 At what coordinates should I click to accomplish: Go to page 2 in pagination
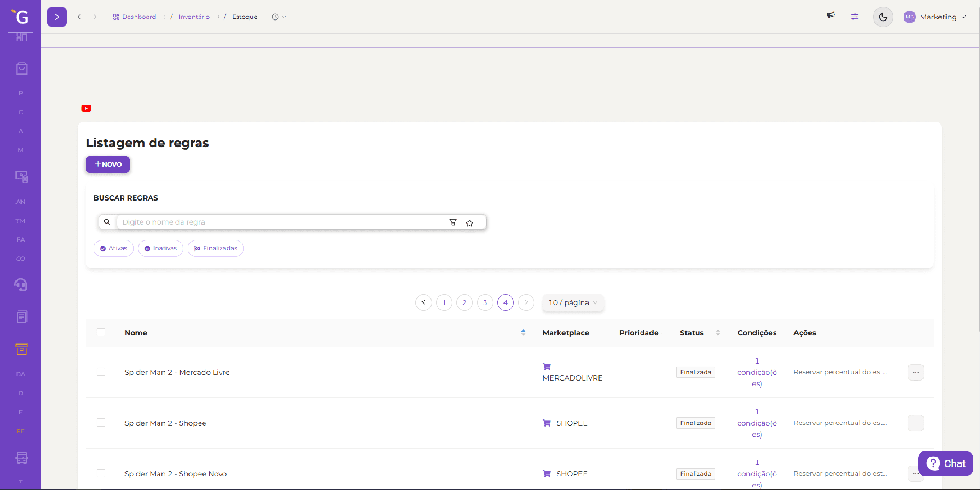[464, 302]
